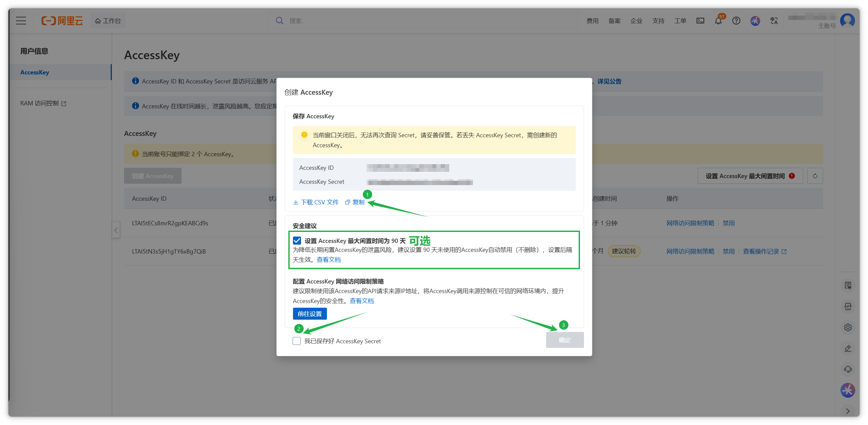The height and width of the screenshot is (425, 868).
Task: Select AccessKey in the left sidebar
Action: (x=35, y=72)
